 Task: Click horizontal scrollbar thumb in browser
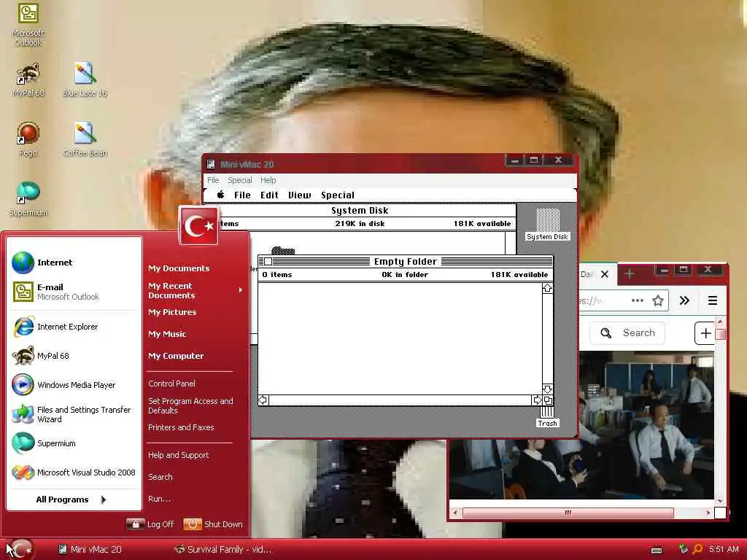point(568,513)
